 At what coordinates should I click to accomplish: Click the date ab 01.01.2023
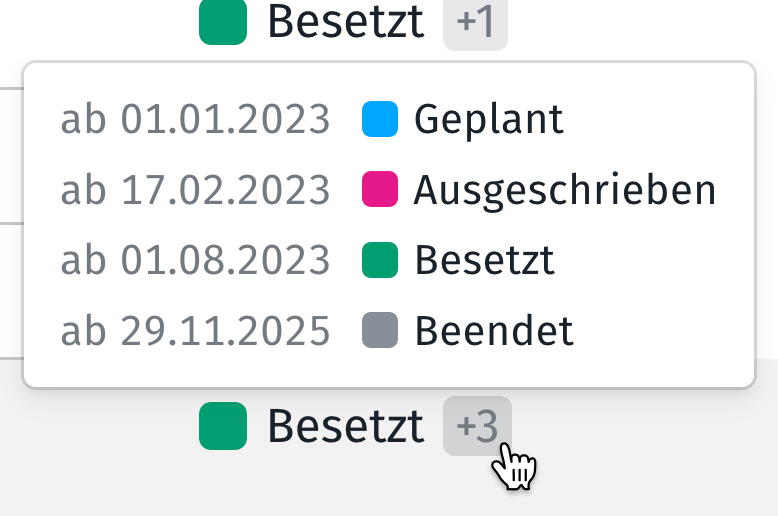(195, 120)
